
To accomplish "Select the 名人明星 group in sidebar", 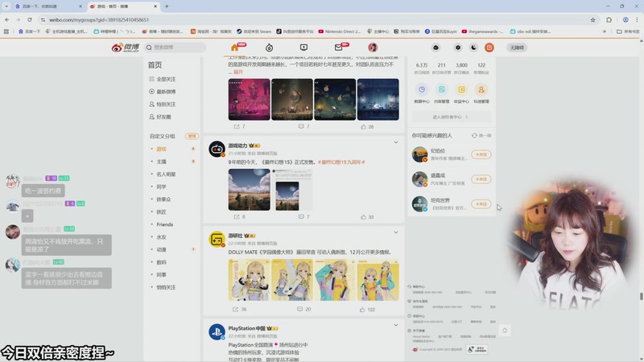I will [x=166, y=174].
